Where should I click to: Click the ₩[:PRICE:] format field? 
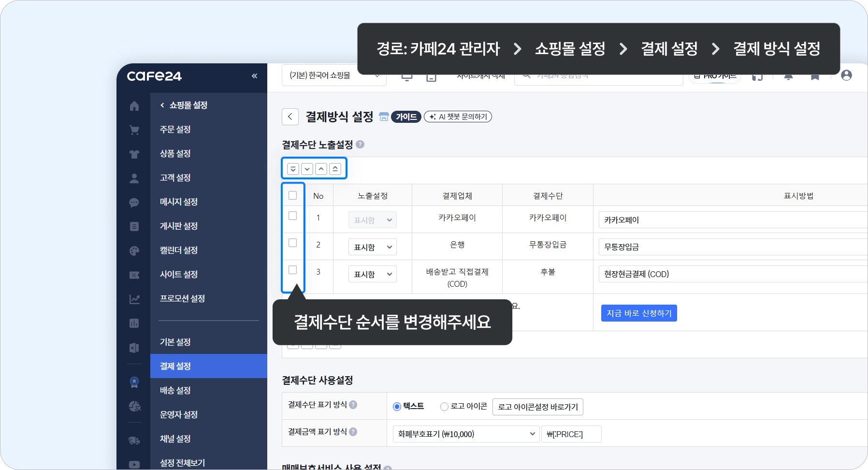[571, 434]
